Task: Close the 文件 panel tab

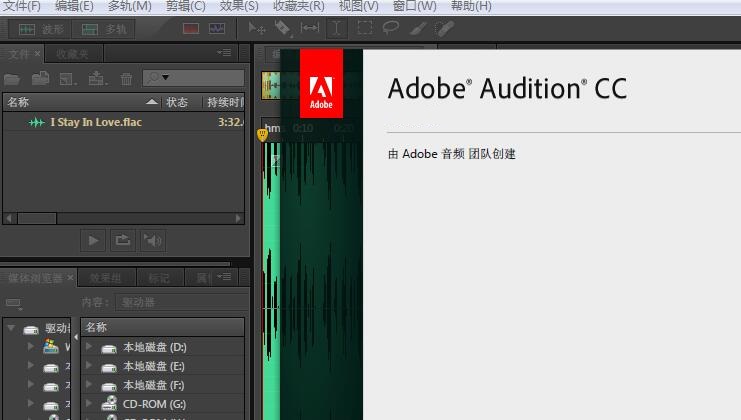Action: [37, 53]
